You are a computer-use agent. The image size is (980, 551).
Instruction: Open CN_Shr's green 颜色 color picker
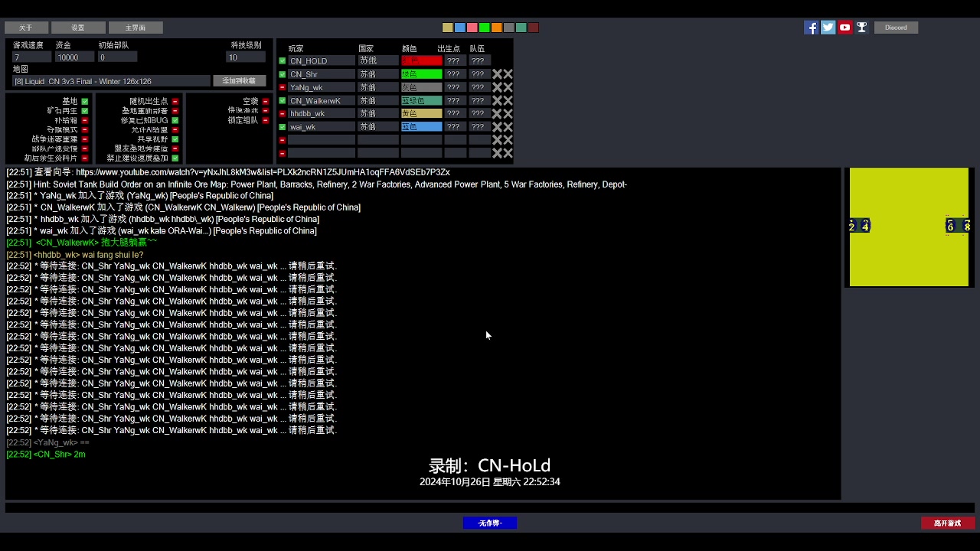coord(421,74)
